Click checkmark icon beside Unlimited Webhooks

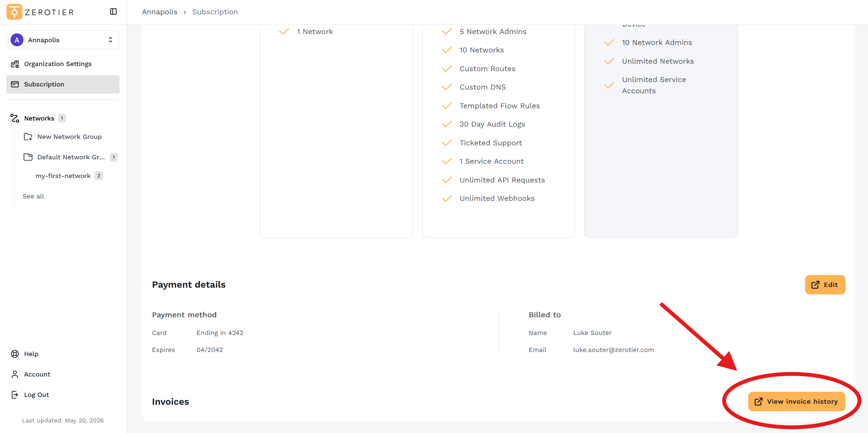447,198
